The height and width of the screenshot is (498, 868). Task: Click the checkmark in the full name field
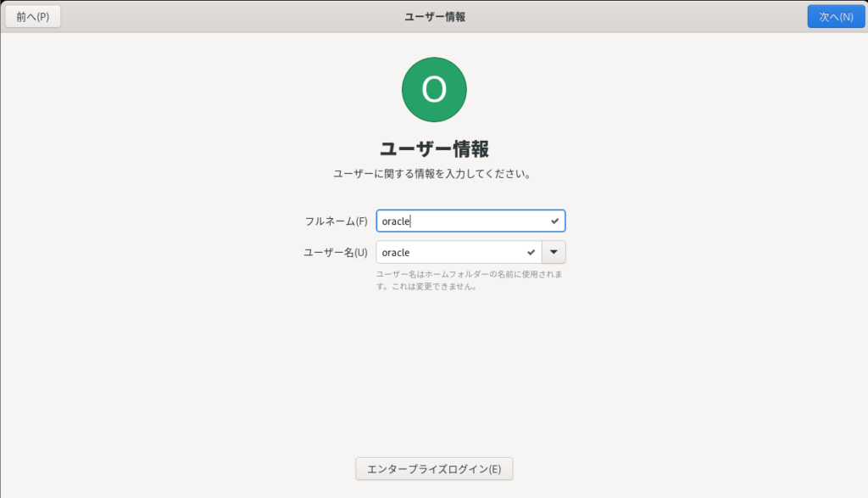pos(554,221)
